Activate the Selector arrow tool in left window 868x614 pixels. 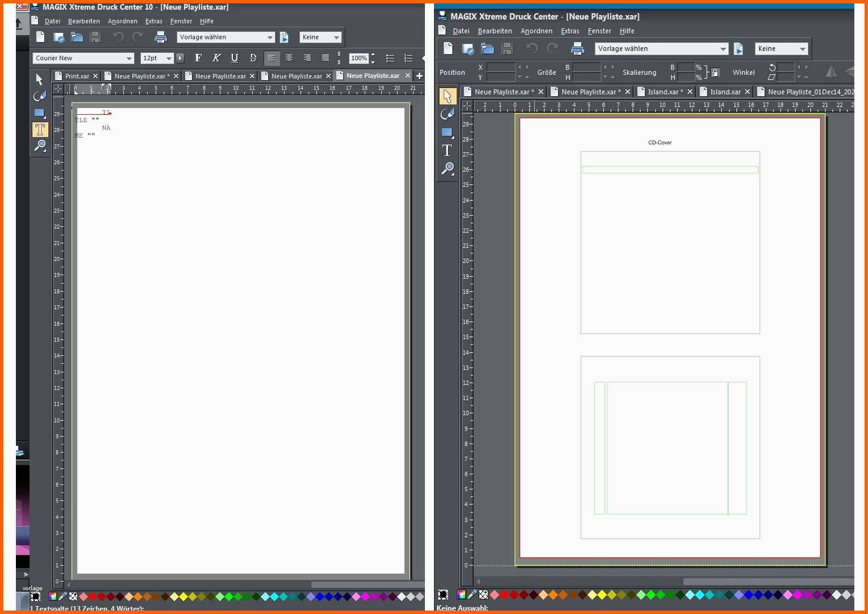coord(39,79)
